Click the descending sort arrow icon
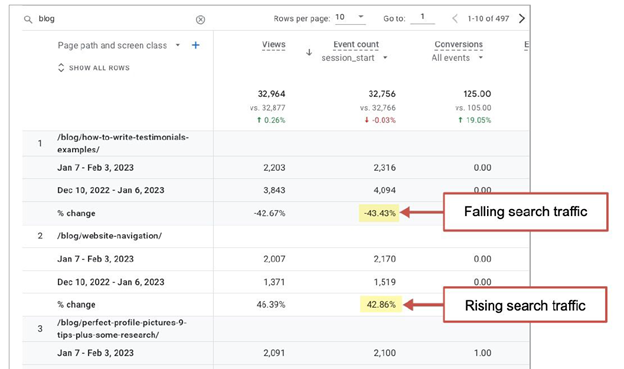Viewport: 624px width, 369px height. [309, 52]
